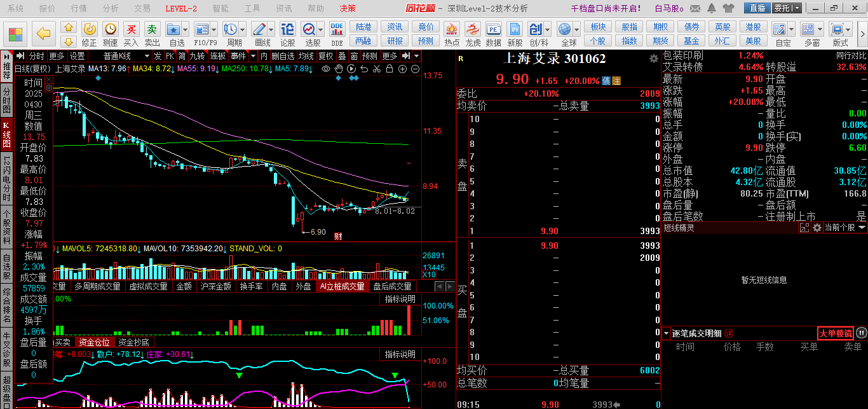Open the LEVEL-2 menu
Viewport: 868px width, 409px height.
coord(181,8)
